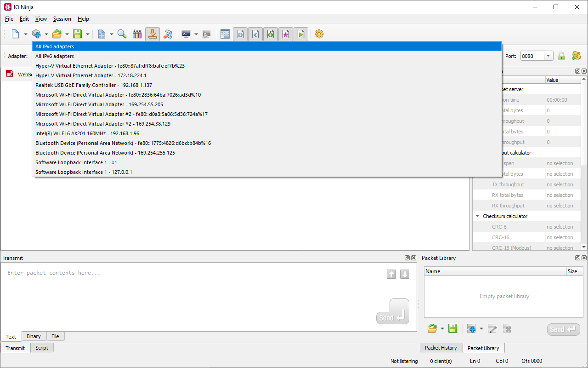Collapse the Checksum calculator section
The image size is (588, 368).
(x=477, y=216)
